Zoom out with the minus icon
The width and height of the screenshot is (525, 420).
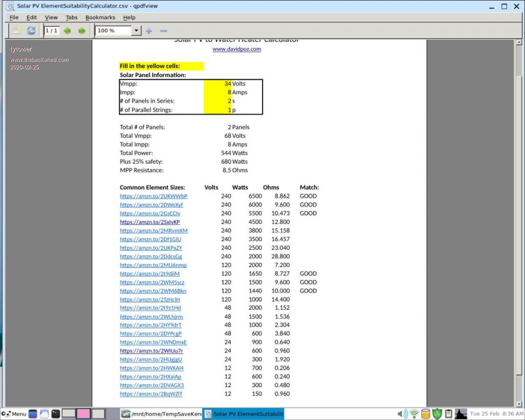(x=164, y=31)
